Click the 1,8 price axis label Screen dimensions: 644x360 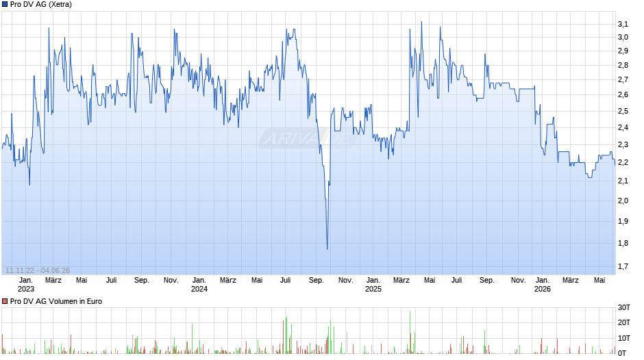coord(623,243)
